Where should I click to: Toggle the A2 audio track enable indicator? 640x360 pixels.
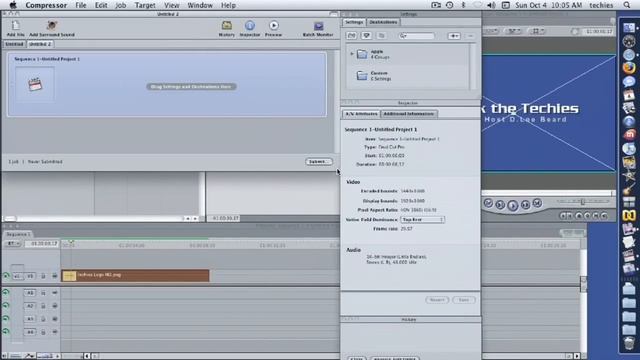6,306
